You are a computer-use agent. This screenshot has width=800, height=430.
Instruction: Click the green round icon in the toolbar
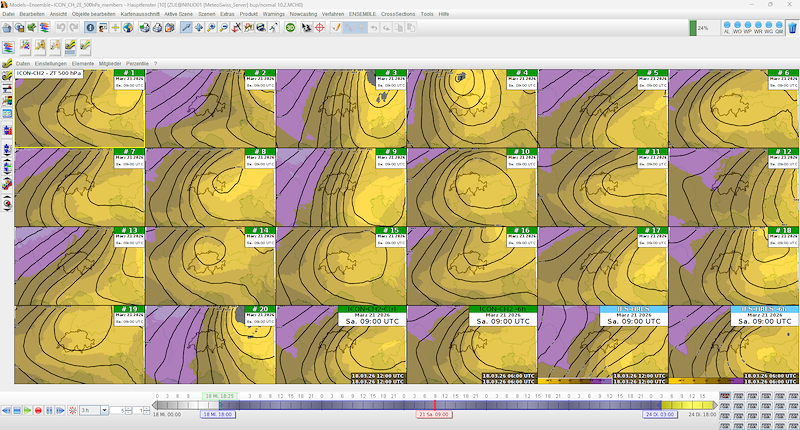290,28
